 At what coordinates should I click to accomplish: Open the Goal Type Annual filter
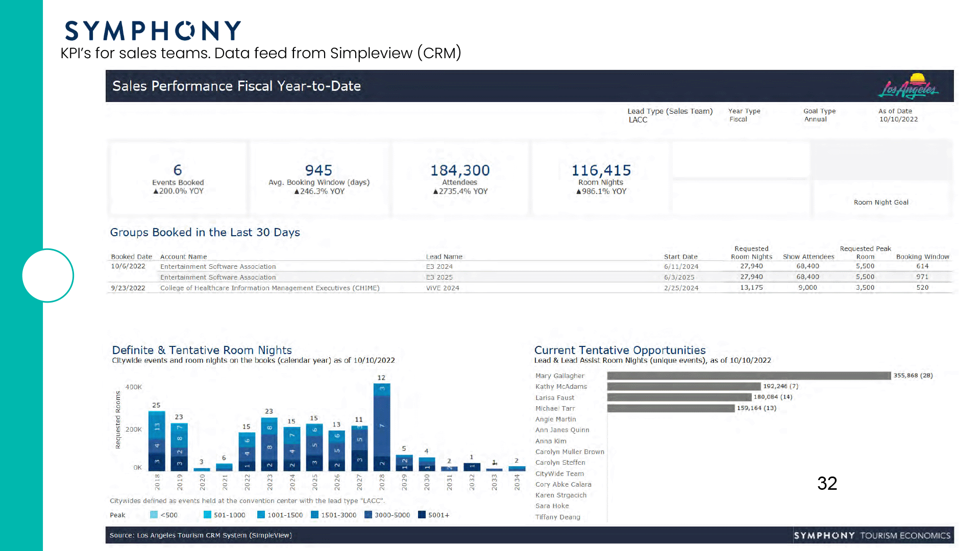[x=815, y=119]
